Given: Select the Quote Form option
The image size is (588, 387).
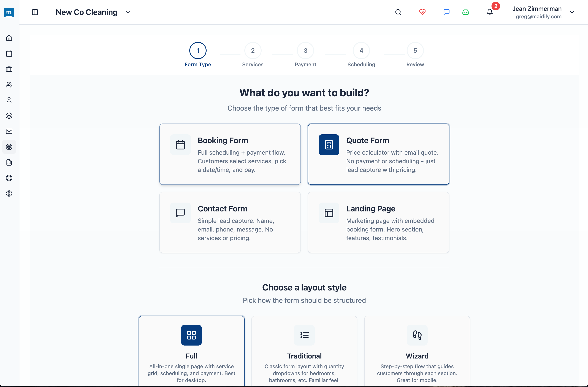Looking at the screenshot, I should [378, 154].
